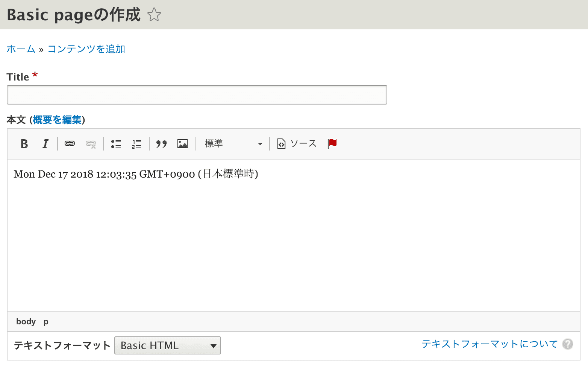
Task: Insert a numbered list
Action: 137,143
